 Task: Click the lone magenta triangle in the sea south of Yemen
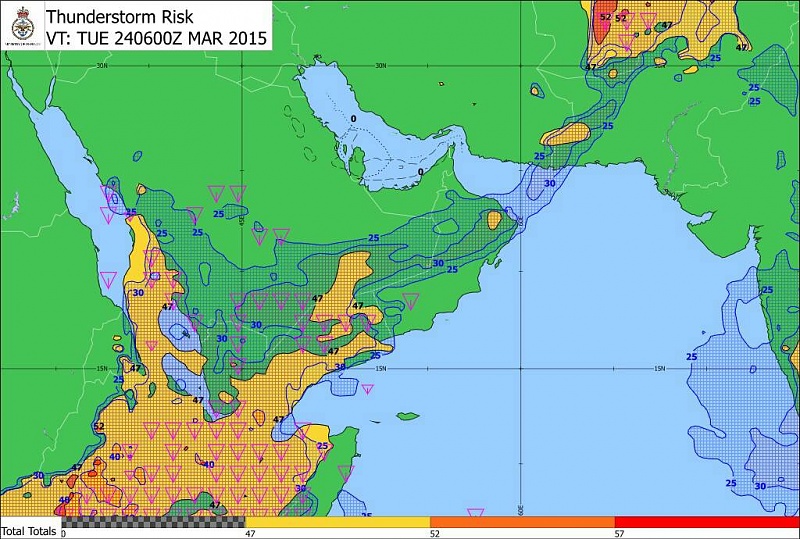pyautogui.click(x=367, y=389)
